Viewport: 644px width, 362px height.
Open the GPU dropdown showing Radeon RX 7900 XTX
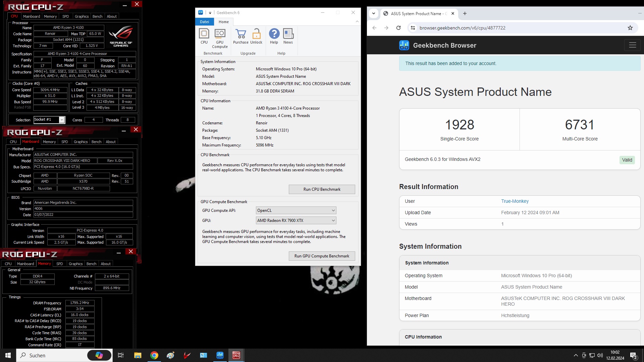tap(296, 221)
